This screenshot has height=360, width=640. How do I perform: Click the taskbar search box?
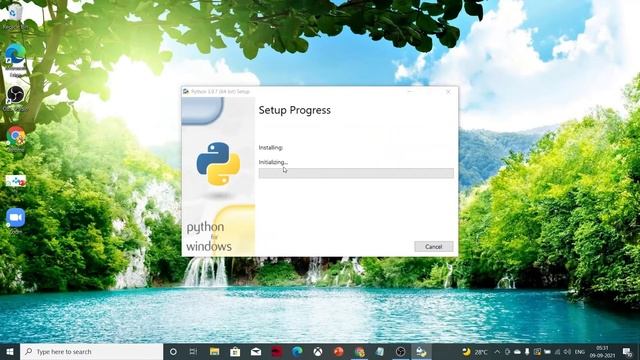[91, 351]
